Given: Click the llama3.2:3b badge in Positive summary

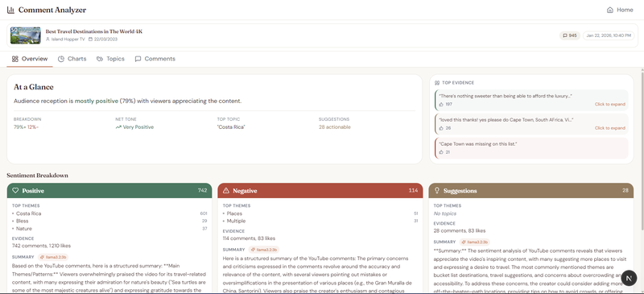Looking at the screenshot, I should [x=53, y=257].
